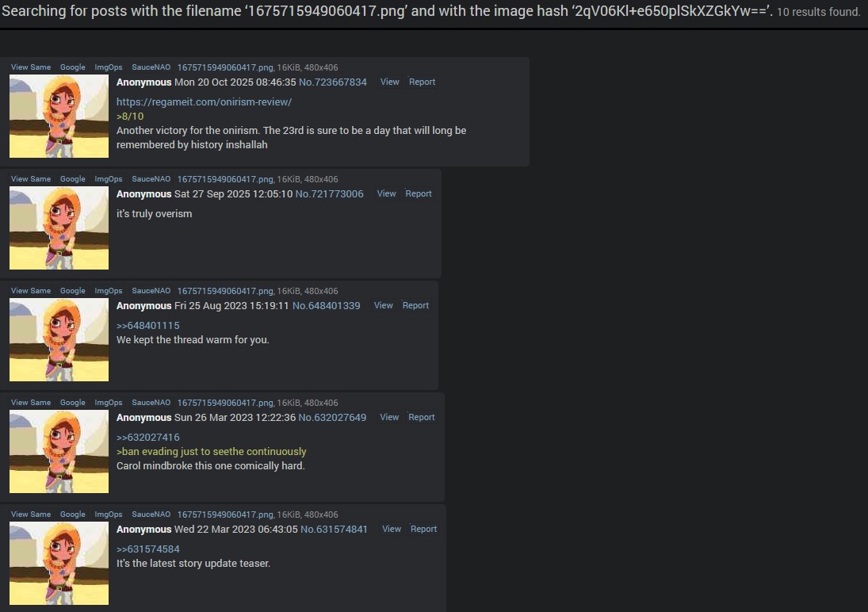868x612 pixels.
Task: Follow the quote link >>648401115
Action: (x=147, y=326)
